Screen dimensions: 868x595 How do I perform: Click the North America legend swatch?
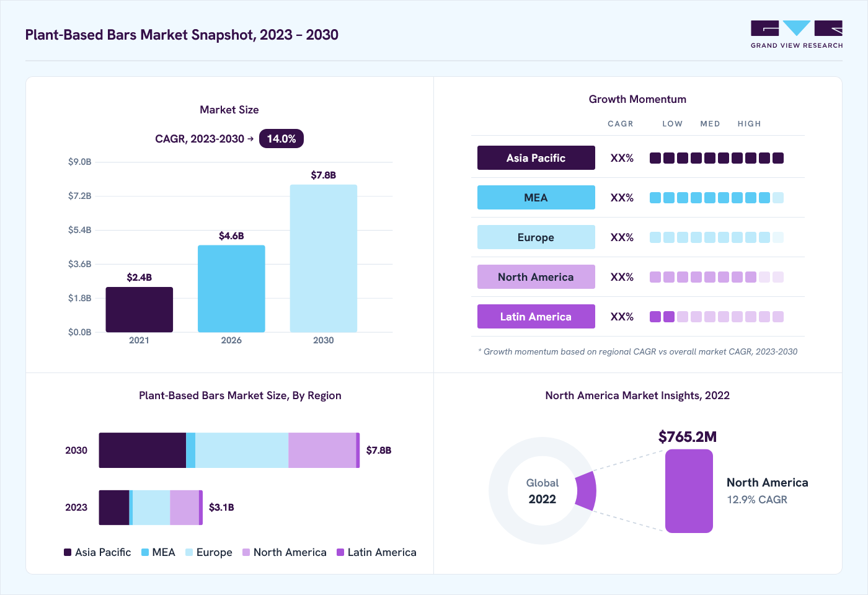click(246, 552)
